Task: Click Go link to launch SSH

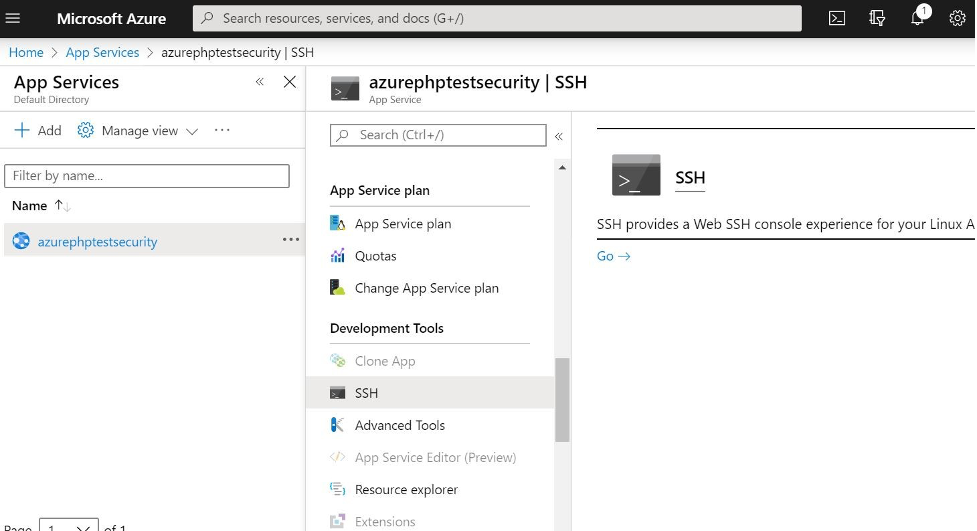Action: pyautogui.click(x=614, y=256)
